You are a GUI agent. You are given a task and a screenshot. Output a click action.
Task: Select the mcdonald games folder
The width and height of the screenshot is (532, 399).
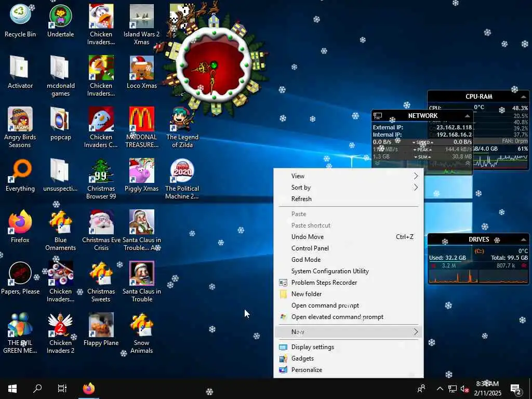point(60,76)
